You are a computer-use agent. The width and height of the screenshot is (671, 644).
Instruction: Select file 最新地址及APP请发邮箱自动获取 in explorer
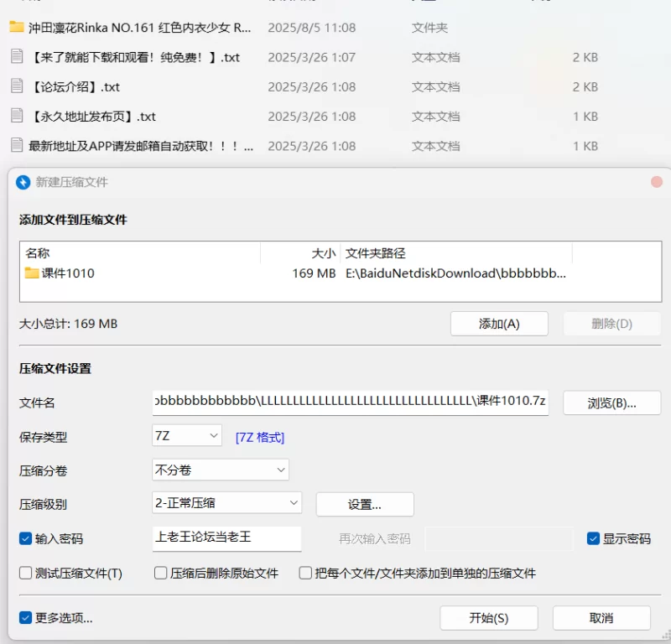click(x=141, y=146)
